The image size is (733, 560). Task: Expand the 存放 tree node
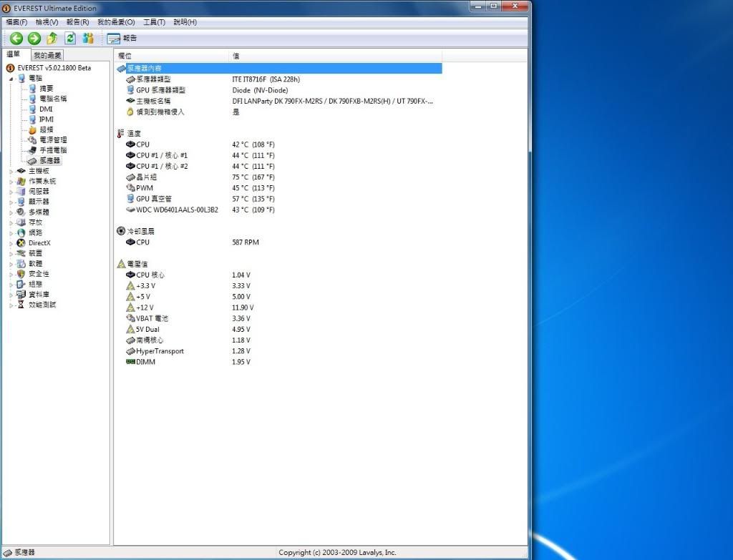[11, 223]
